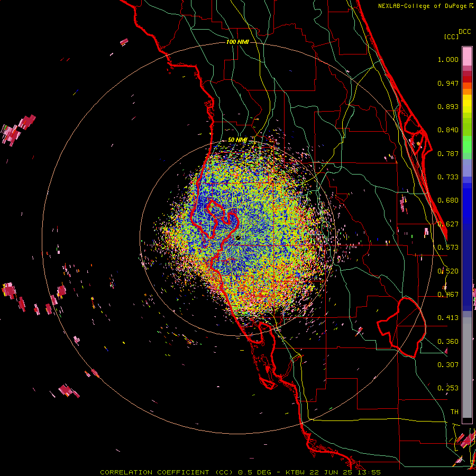This screenshot has height=476, width=476.
Task: Click the 0.787 scale value
Action: click(x=448, y=153)
